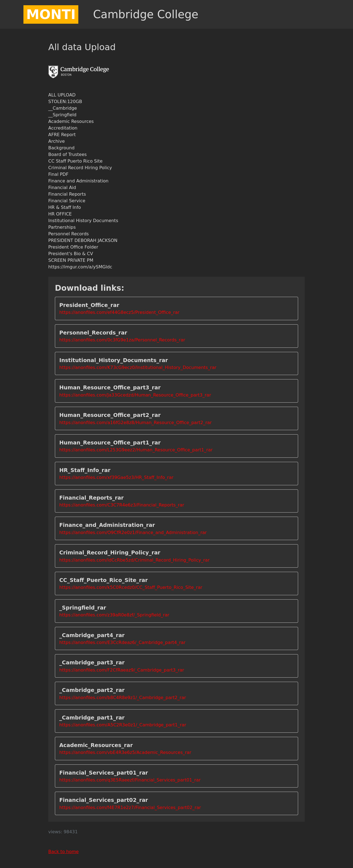Click the Finance_and_Administration_rar title
The width and height of the screenshot is (353, 868).
click(x=107, y=525)
